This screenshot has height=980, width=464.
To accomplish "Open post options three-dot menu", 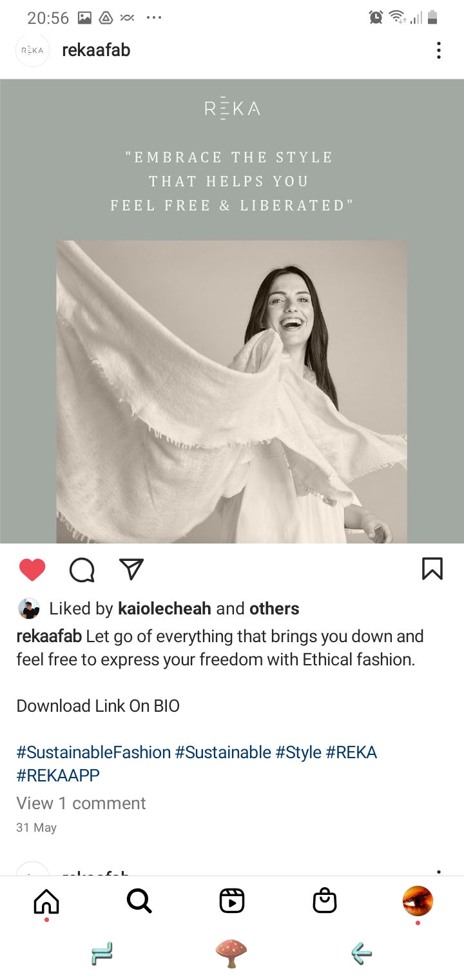I will pyautogui.click(x=438, y=50).
